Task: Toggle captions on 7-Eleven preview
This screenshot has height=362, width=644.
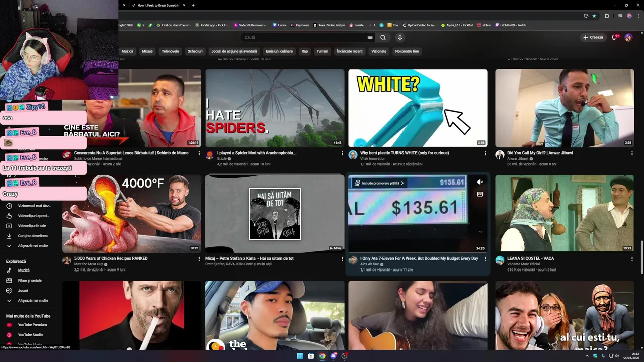Action: point(480,194)
